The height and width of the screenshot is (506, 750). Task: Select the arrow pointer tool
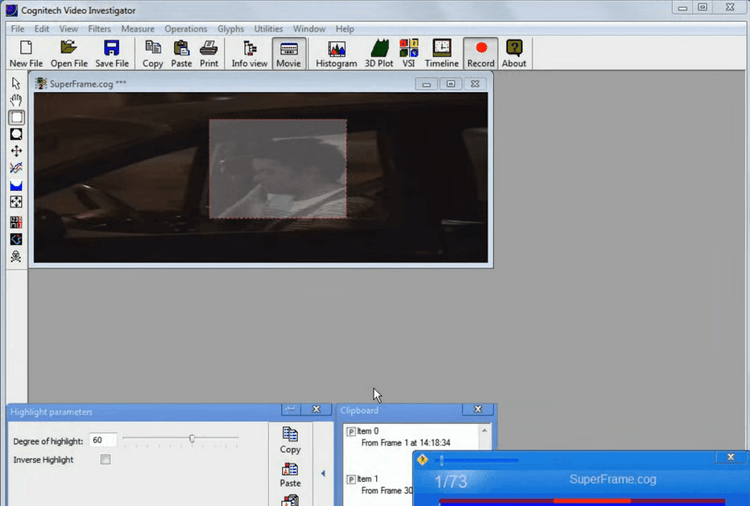pyautogui.click(x=16, y=83)
